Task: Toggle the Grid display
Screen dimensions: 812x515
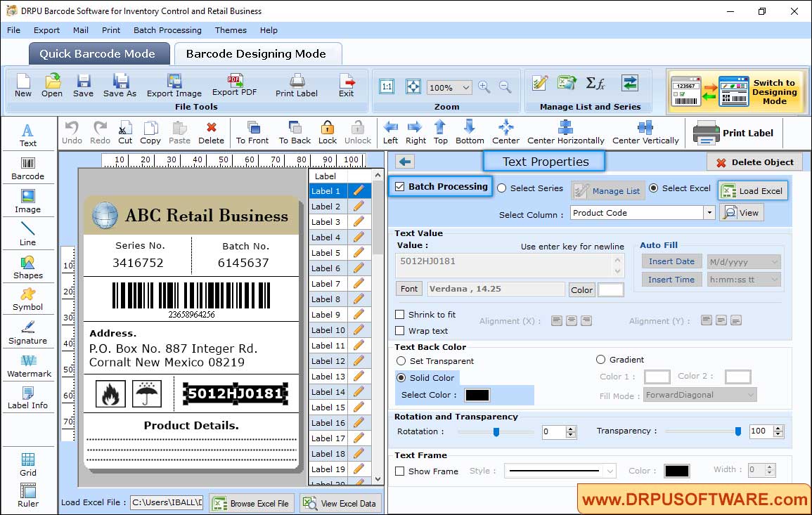Action: tap(28, 464)
